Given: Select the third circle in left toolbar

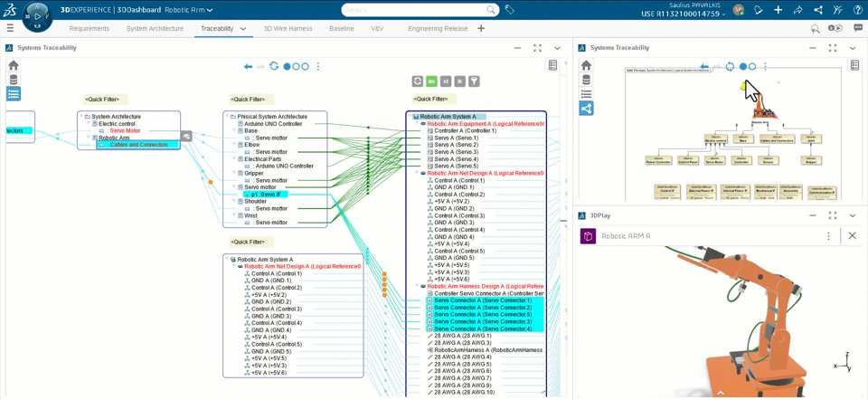Looking at the screenshot, I should pos(305,66).
